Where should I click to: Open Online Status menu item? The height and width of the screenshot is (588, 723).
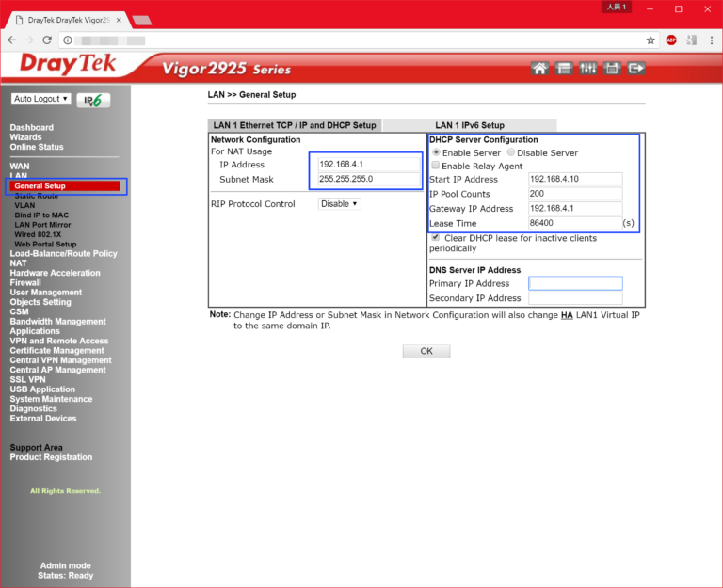click(37, 147)
